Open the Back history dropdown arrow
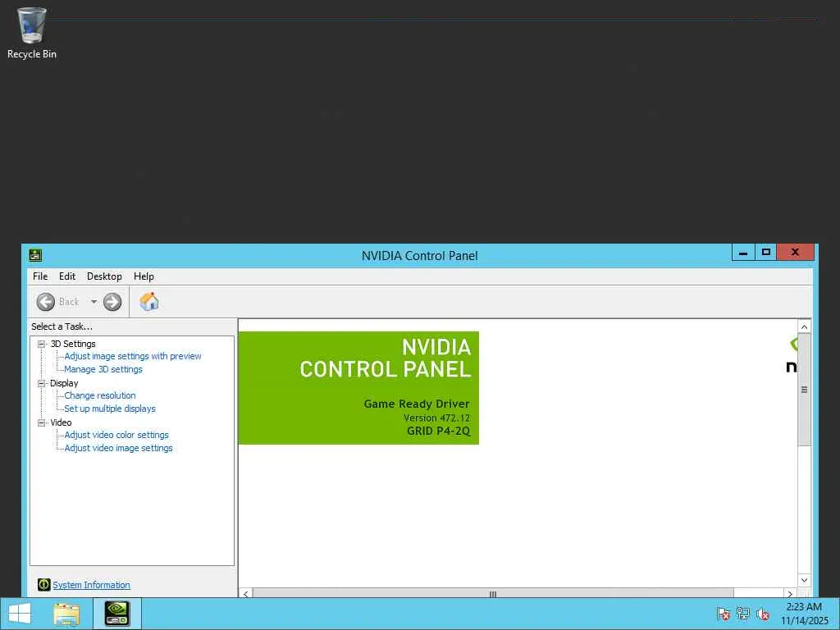Viewport: 840px width, 630px height. click(94, 302)
